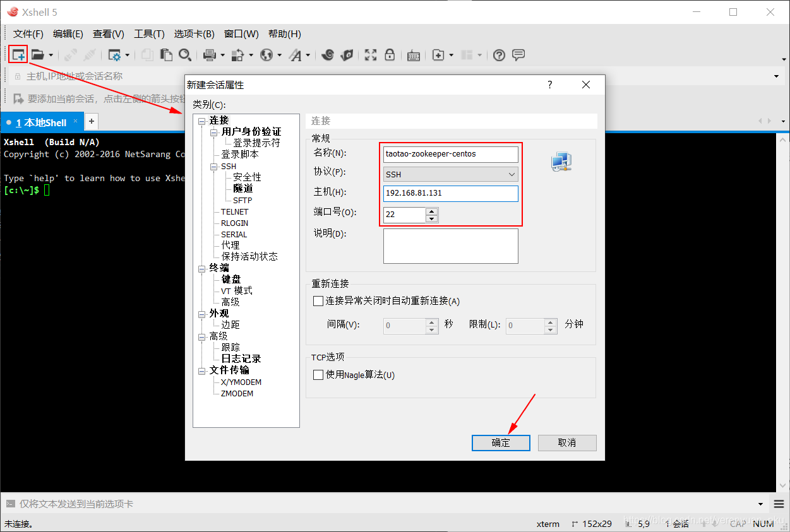The image size is (790, 532).
Task: Open the 查看(V) menu
Action: [109, 34]
